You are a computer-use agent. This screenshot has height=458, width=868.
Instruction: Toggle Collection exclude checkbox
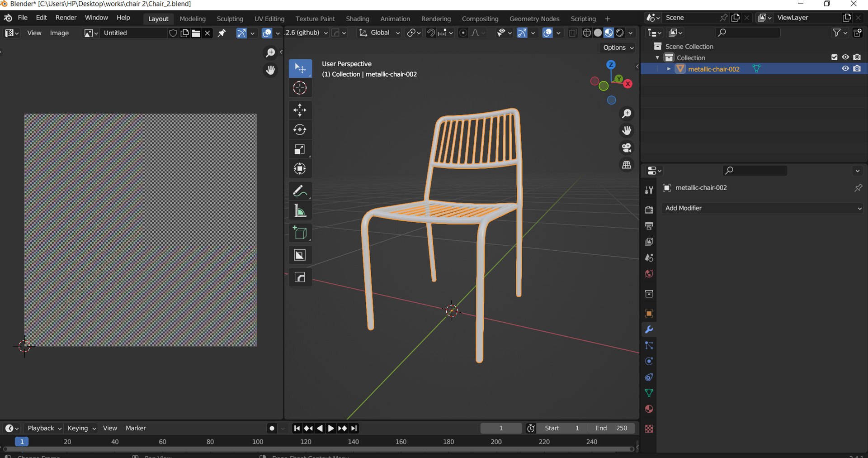click(834, 57)
